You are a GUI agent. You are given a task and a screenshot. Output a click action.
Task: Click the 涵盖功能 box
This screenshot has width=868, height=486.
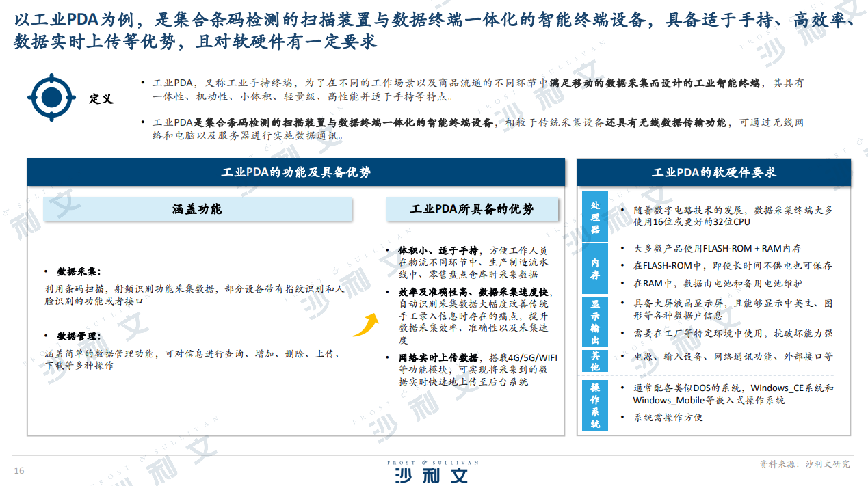pos(197,209)
